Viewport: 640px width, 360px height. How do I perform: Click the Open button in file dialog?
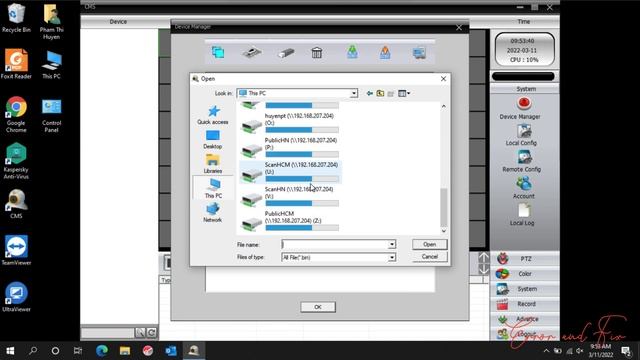(x=429, y=244)
